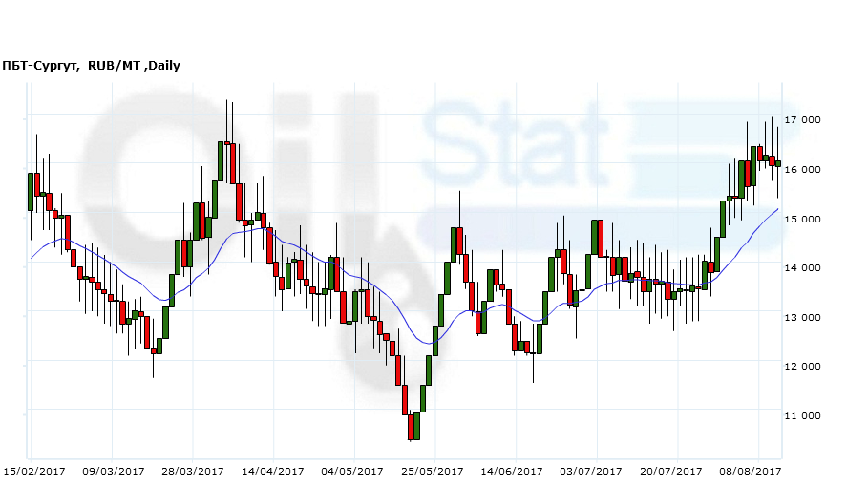Click the 12 000 price axis label
868x486 pixels.
pyautogui.click(x=802, y=367)
